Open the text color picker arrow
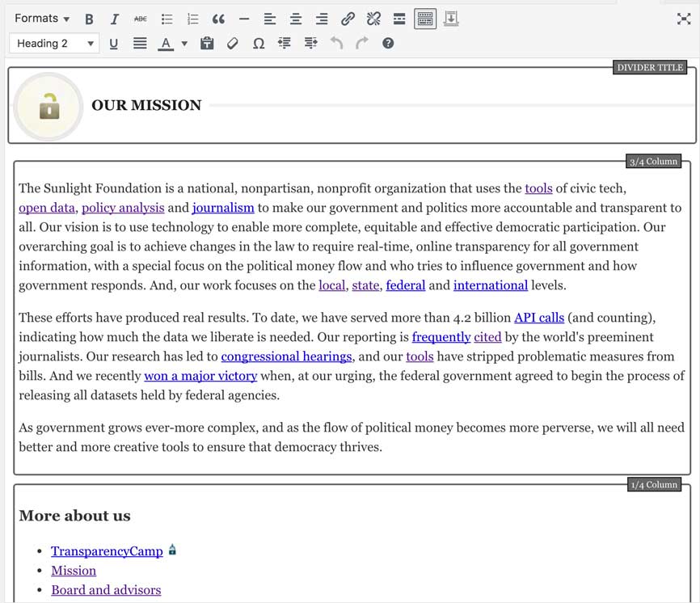 click(184, 44)
